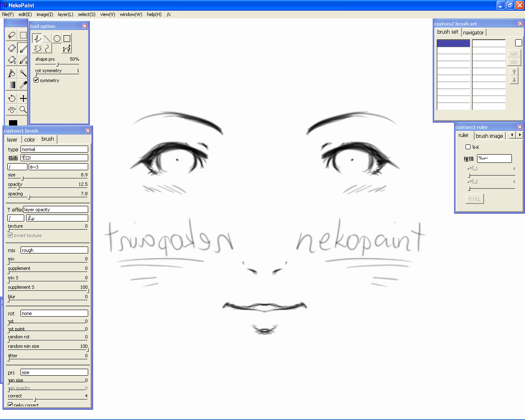Image resolution: width=525 pixels, height=420 pixels.
Task: Toggle the invert texture checkbox
Action: pos(10,235)
